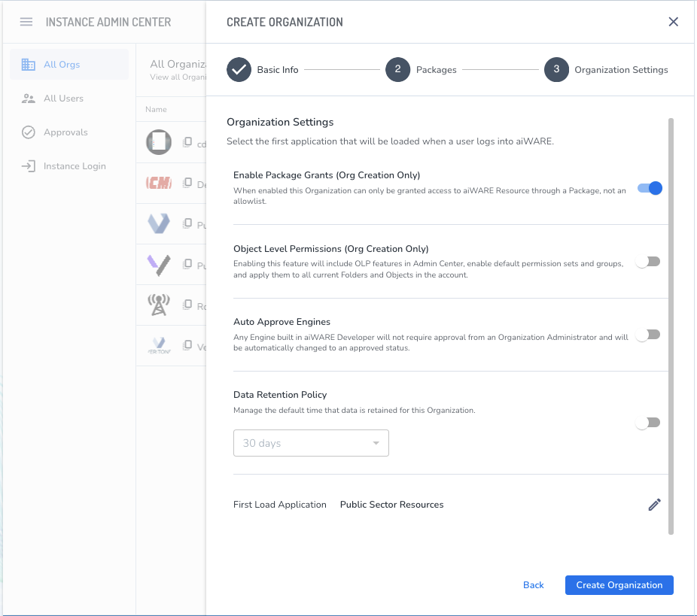Select the Veritone org logo thumbnail
This screenshot has height=616, width=697.
click(159, 345)
